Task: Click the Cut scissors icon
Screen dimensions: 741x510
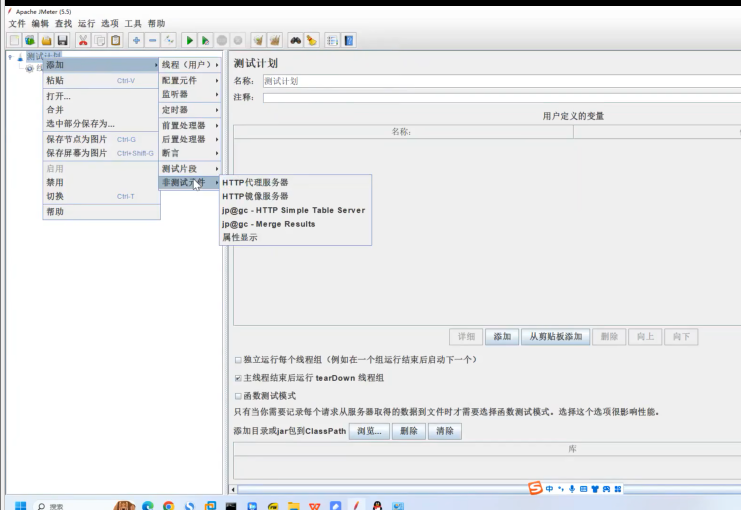Action: (83, 41)
